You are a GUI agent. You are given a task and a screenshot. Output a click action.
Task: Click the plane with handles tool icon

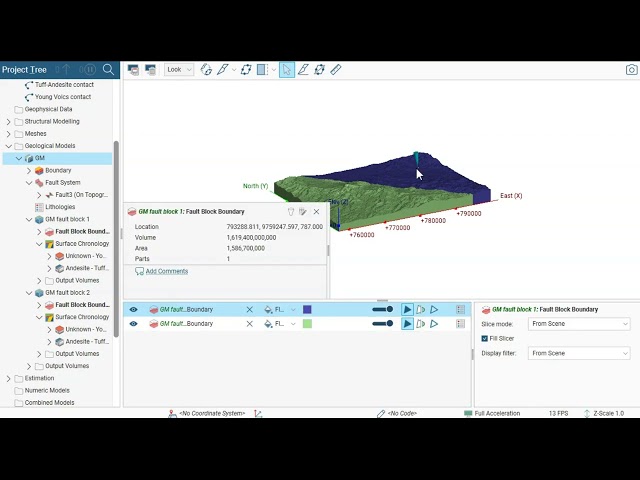point(319,70)
